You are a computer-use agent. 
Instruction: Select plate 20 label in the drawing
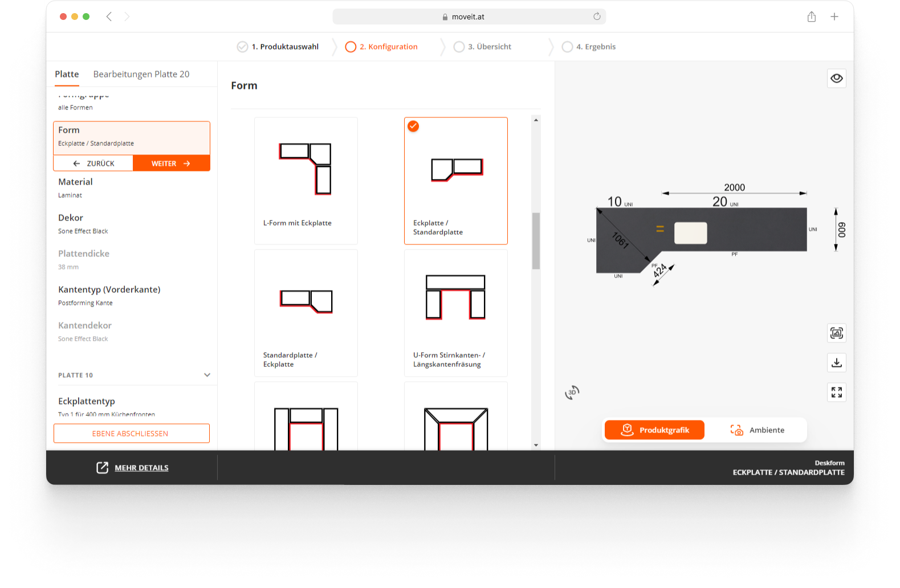[x=720, y=202]
